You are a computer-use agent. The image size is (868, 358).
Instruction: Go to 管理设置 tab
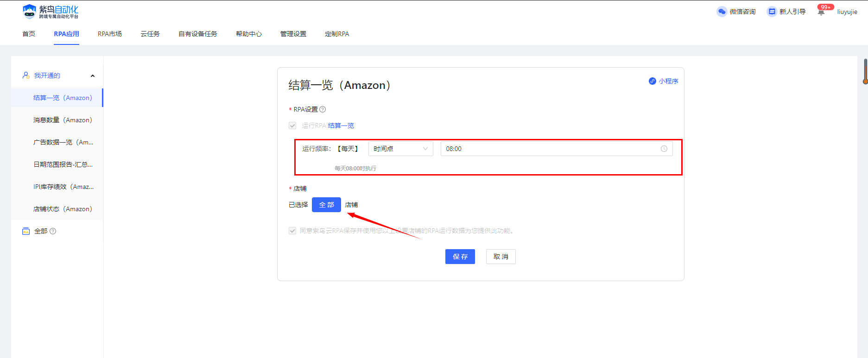point(293,34)
